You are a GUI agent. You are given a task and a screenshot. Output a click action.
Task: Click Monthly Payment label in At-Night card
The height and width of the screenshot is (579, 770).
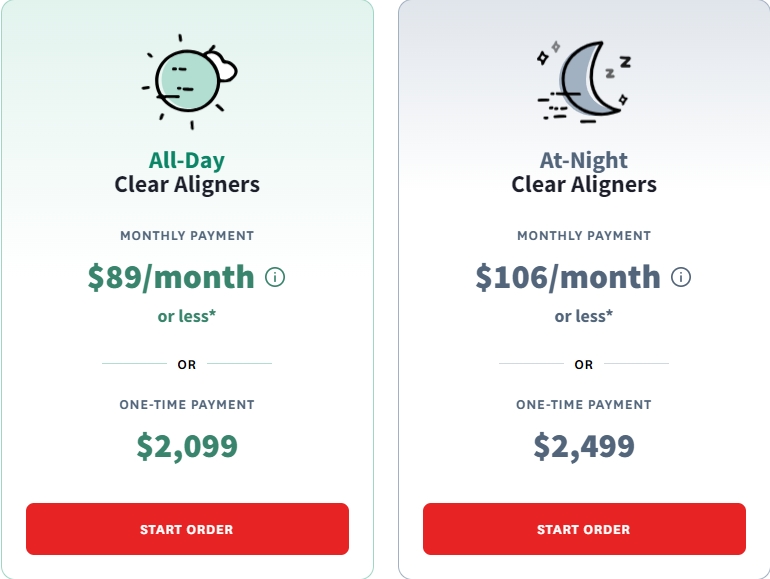click(584, 236)
